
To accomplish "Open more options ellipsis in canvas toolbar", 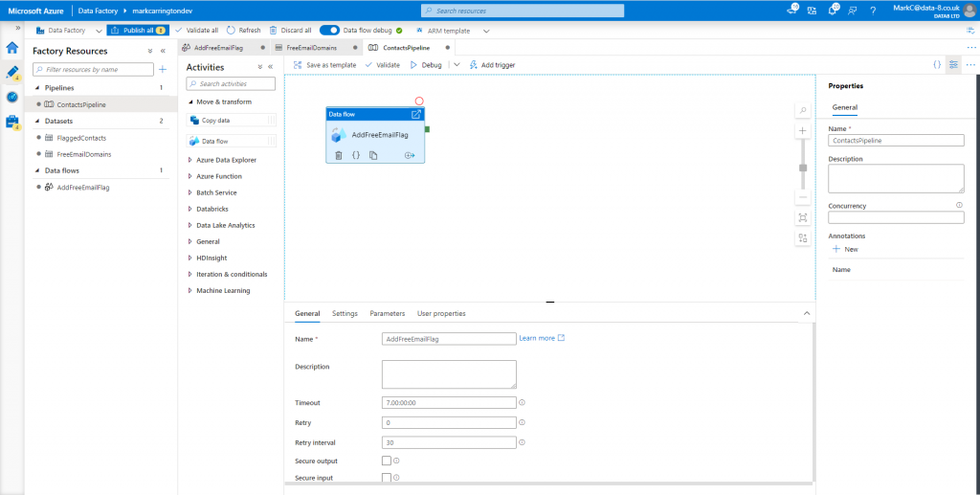I will point(970,64).
